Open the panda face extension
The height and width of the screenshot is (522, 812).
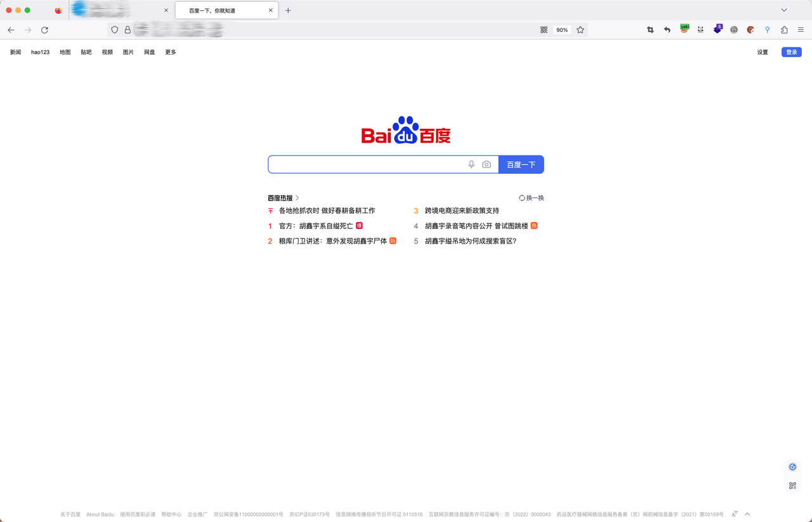[701, 30]
